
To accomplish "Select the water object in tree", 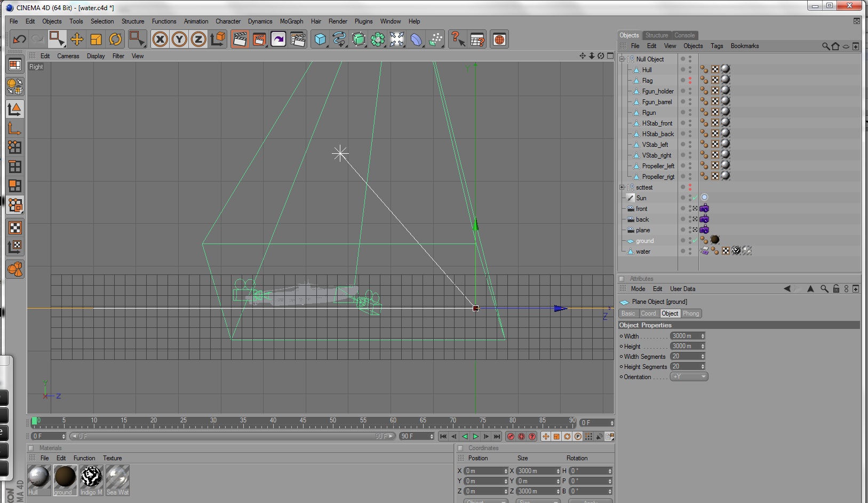I will point(643,251).
